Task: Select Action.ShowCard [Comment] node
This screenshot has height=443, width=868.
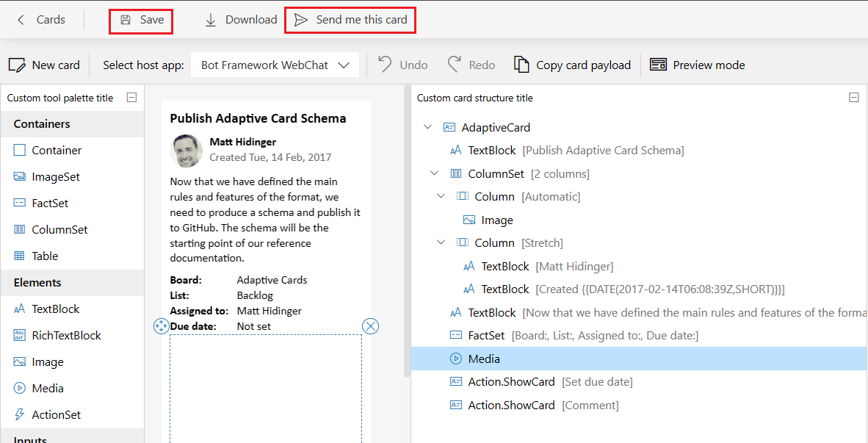Action: [x=640, y=406]
